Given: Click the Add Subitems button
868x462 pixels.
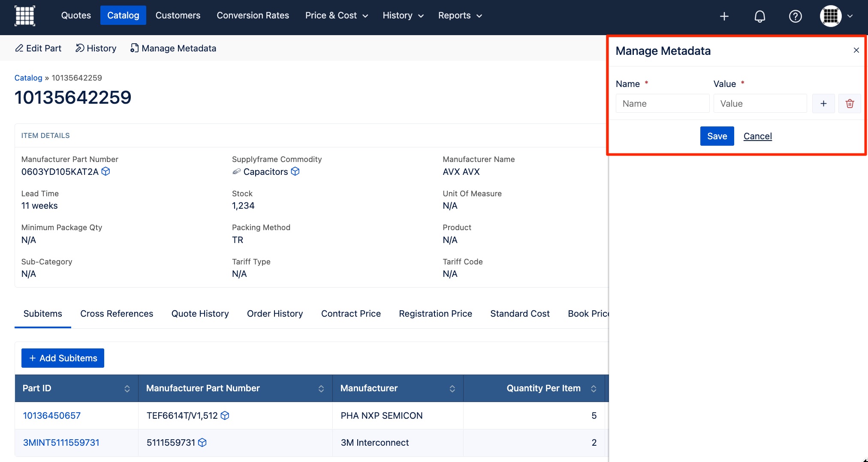Looking at the screenshot, I should (63, 358).
